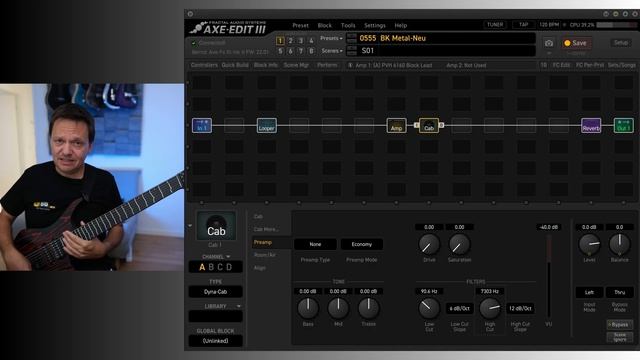This screenshot has width=640, height=360.
Task: Click the Level knob
Action: coord(589,244)
